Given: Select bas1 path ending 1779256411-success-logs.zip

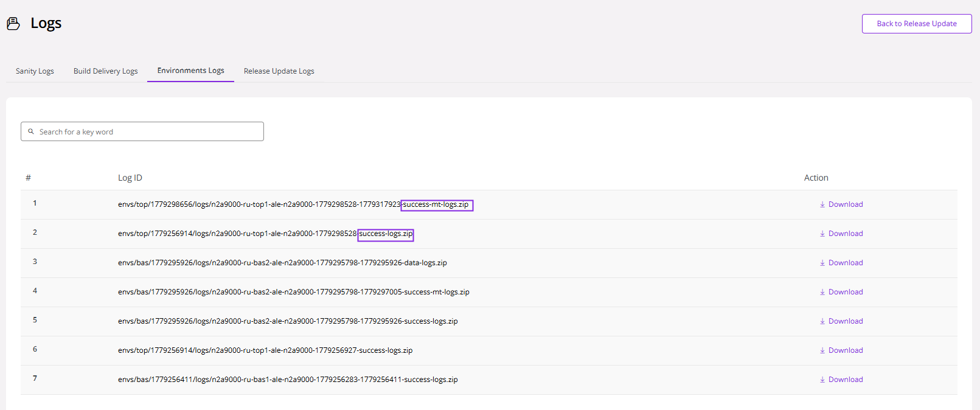Looking at the screenshot, I should click(288, 380).
